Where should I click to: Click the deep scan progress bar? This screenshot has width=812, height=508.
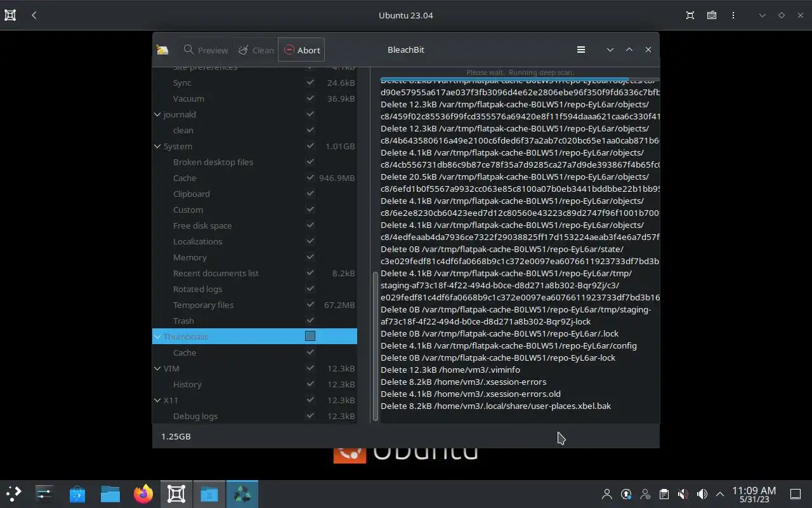520,79
